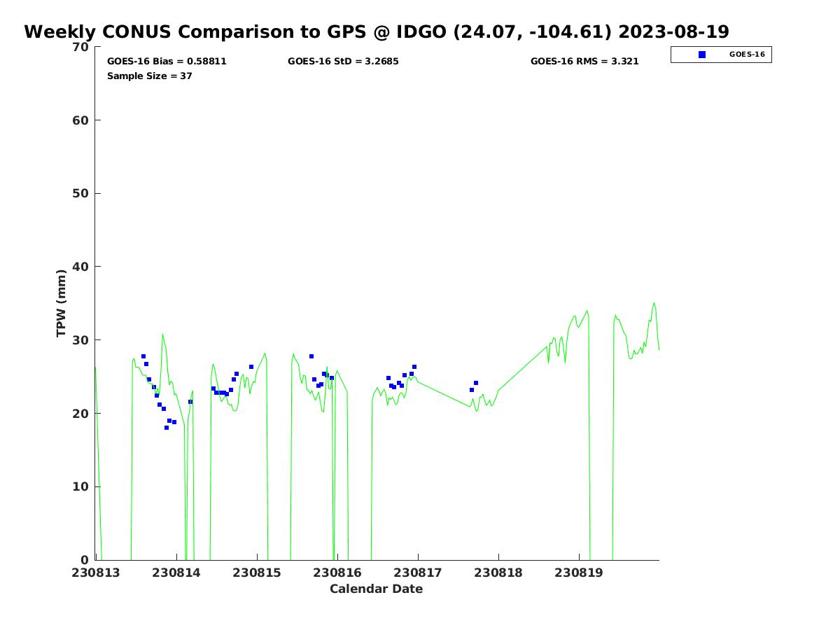Click the 'GOES-16' legend label
This screenshot has height=630, width=840.
tap(747, 54)
